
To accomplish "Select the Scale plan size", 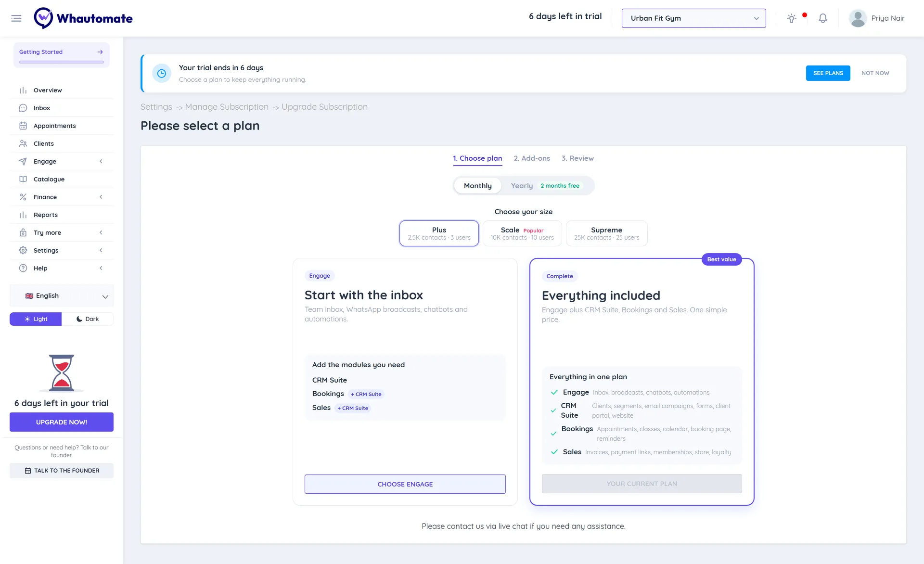I will click(x=522, y=233).
